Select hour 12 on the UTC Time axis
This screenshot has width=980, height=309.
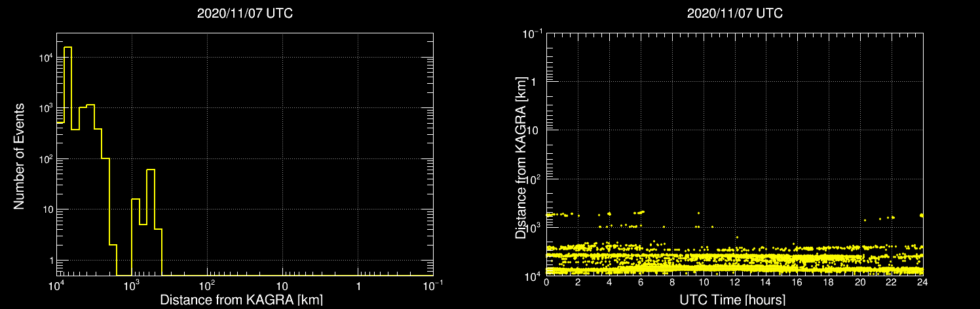tap(734, 283)
